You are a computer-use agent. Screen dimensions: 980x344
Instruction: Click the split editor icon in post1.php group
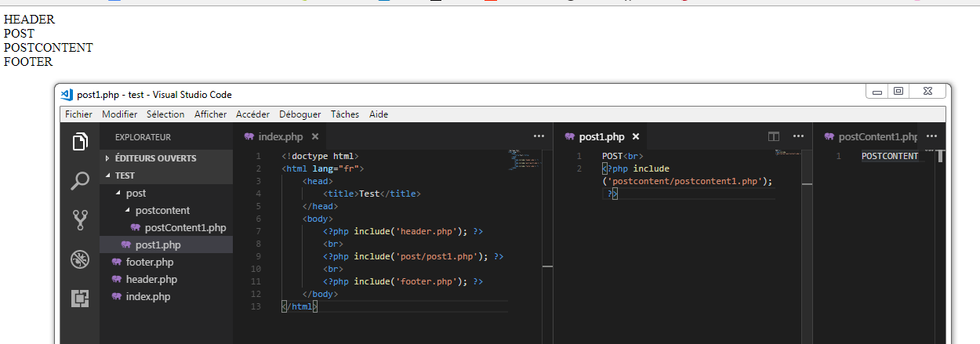pyautogui.click(x=774, y=136)
